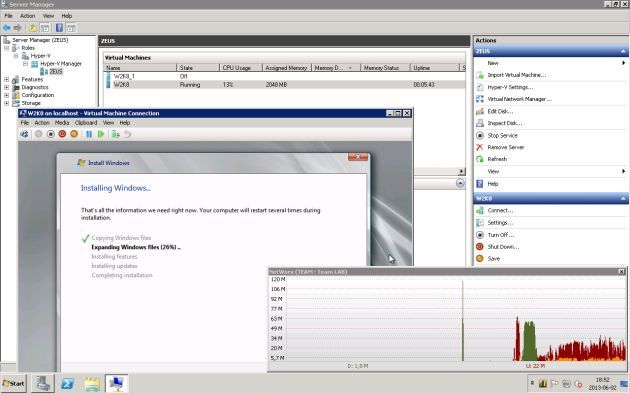Select the W2K8_1 virtual machine row
The height and width of the screenshot is (394, 630).
coord(284,76)
